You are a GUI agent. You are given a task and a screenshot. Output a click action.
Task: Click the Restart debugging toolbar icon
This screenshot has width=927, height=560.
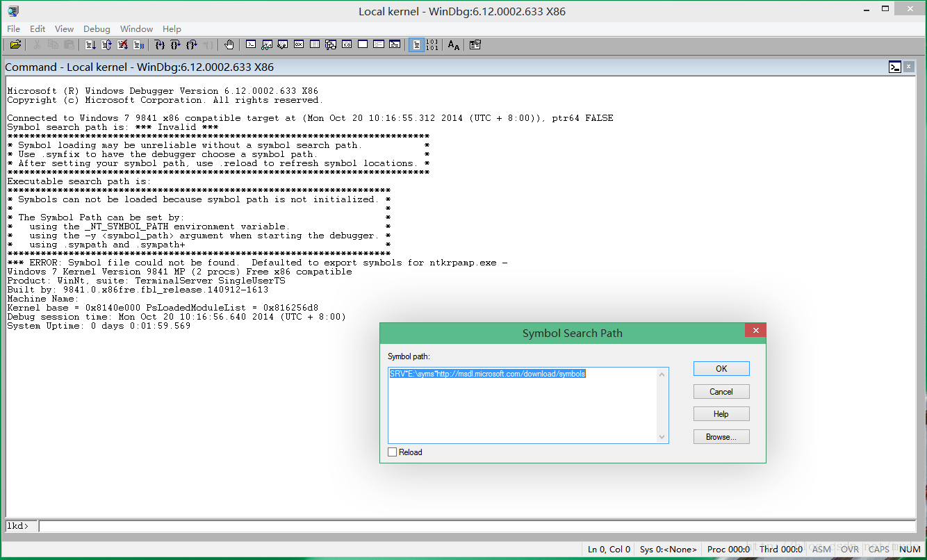point(106,44)
